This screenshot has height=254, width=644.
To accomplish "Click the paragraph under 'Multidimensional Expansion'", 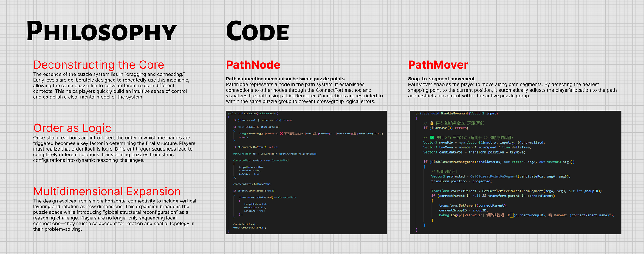I will pos(114,215).
